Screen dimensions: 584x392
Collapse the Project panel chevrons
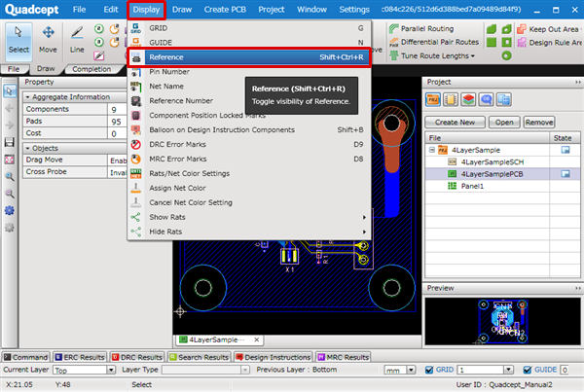pos(577,82)
